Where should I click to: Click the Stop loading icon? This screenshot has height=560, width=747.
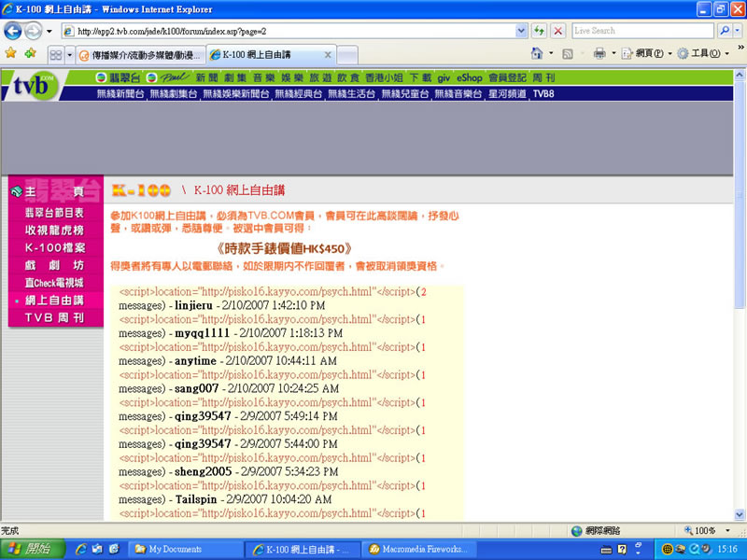tap(557, 32)
